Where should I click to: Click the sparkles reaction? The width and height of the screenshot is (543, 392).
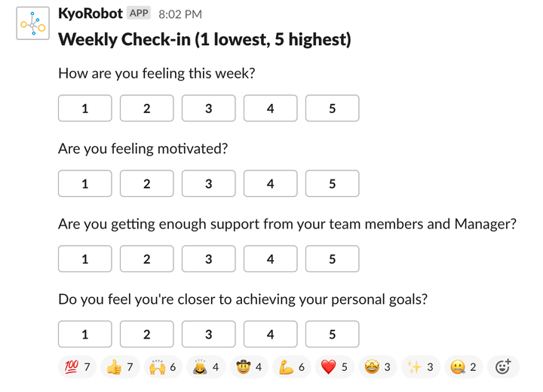pyautogui.click(x=420, y=367)
